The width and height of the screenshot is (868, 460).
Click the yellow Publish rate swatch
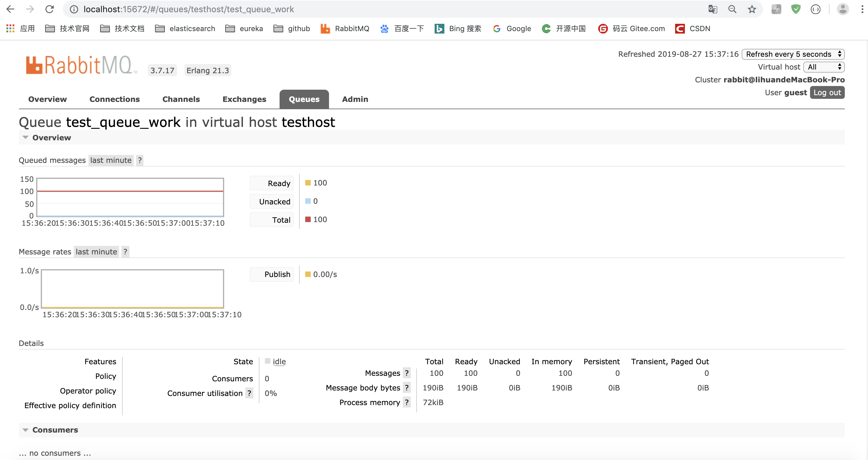(x=308, y=274)
